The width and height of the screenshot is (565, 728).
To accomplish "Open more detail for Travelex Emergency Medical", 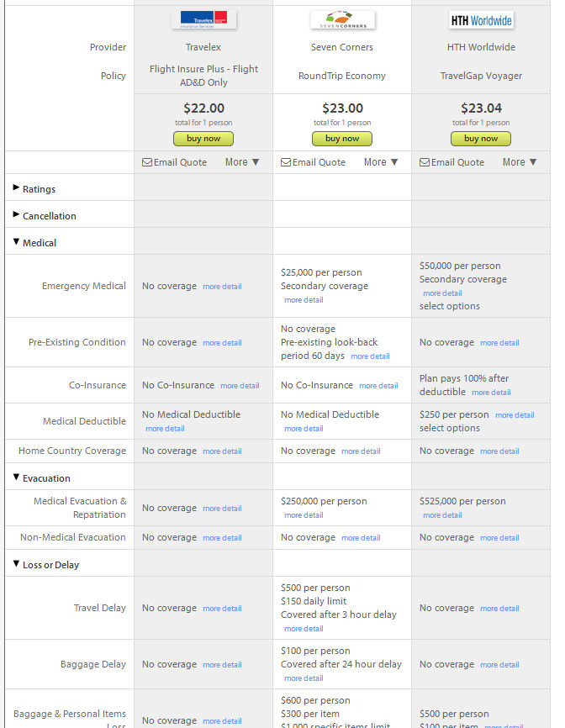I will tap(222, 287).
